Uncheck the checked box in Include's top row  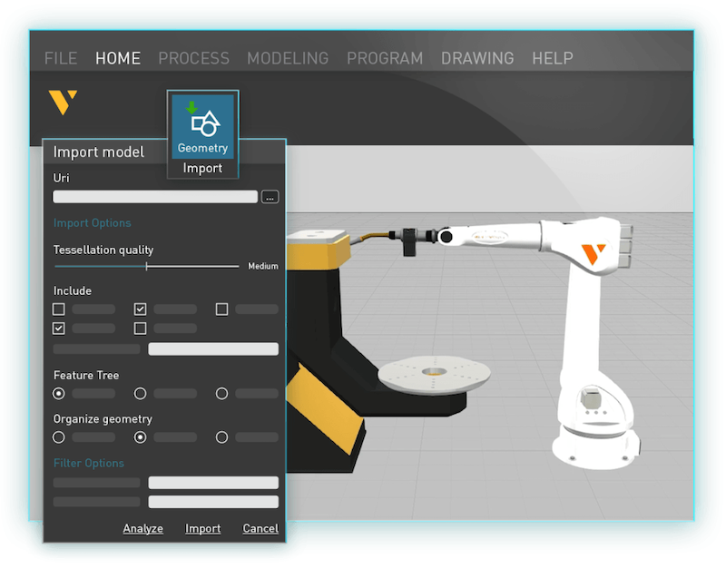[140, 309]
